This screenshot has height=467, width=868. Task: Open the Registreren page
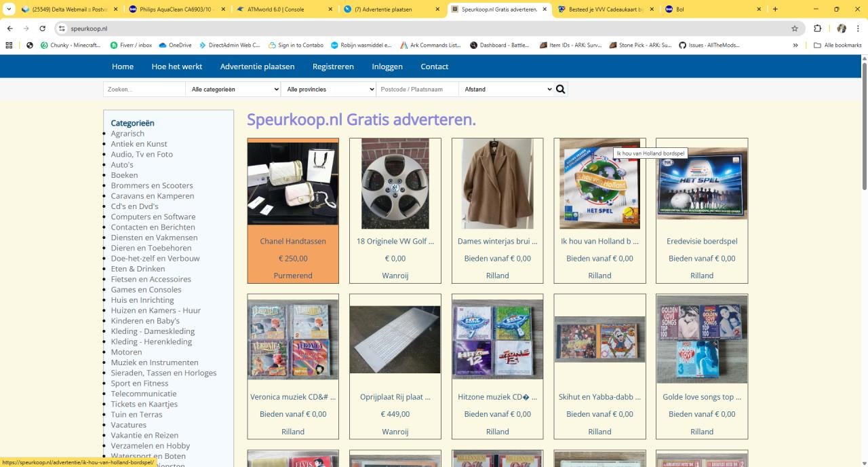[x=333, y=67]
